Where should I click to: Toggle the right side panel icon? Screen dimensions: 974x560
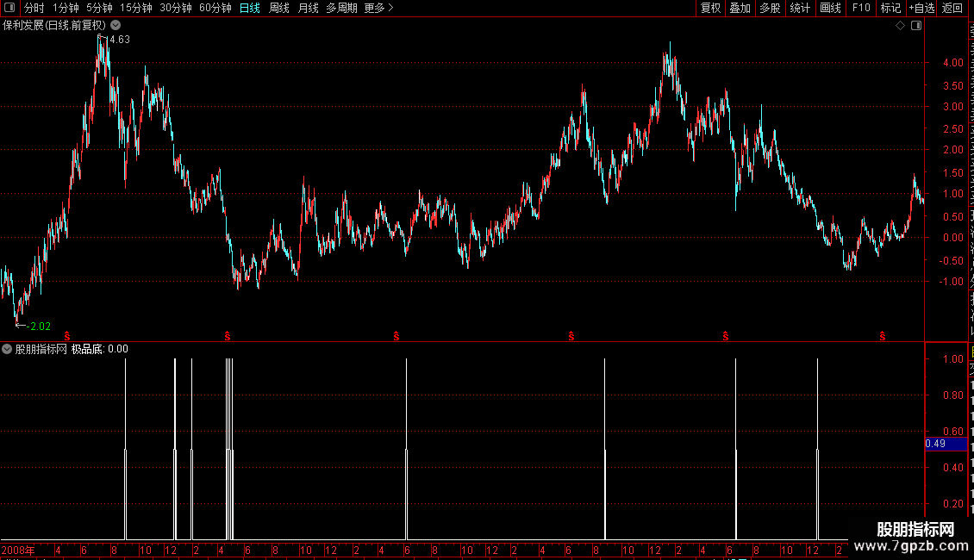[x=916, y=26]
